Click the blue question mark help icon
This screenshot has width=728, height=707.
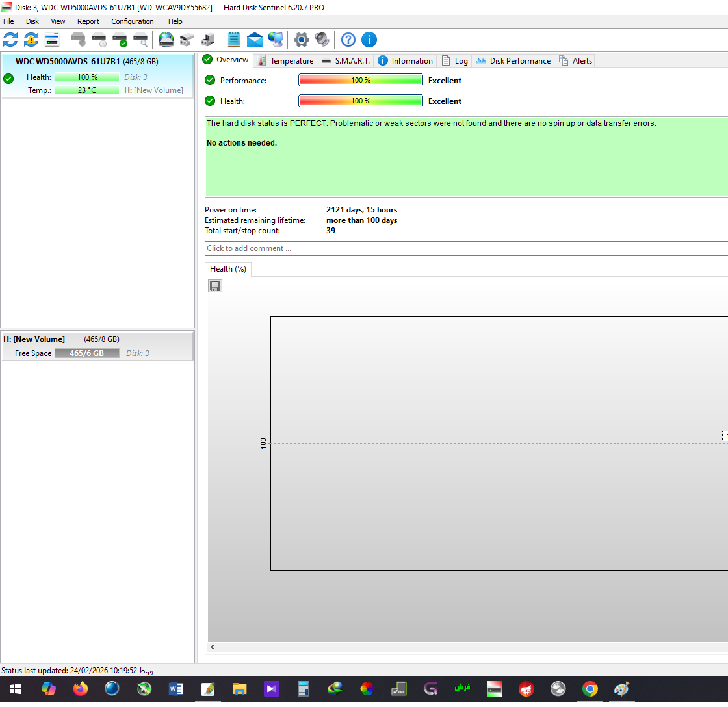[348, 40]
